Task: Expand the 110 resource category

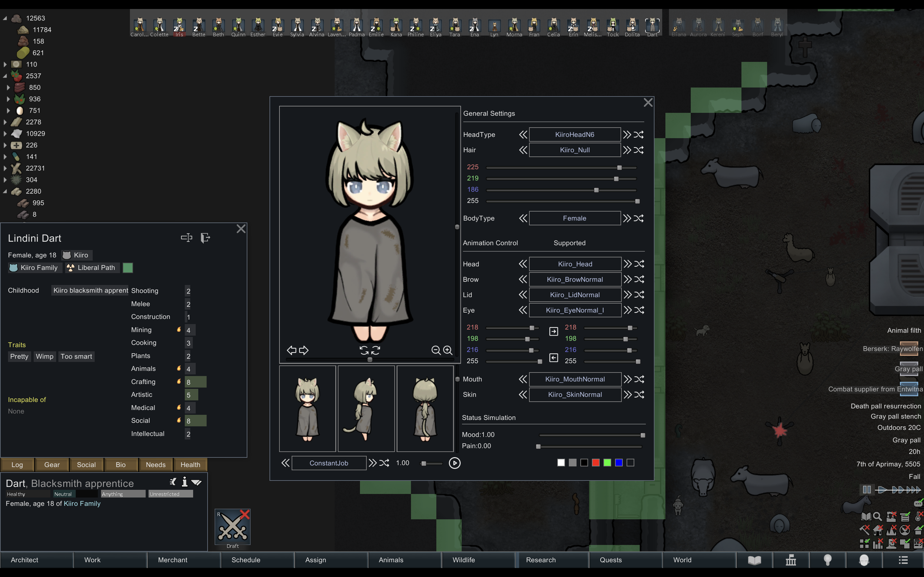Action: [5, 64]
